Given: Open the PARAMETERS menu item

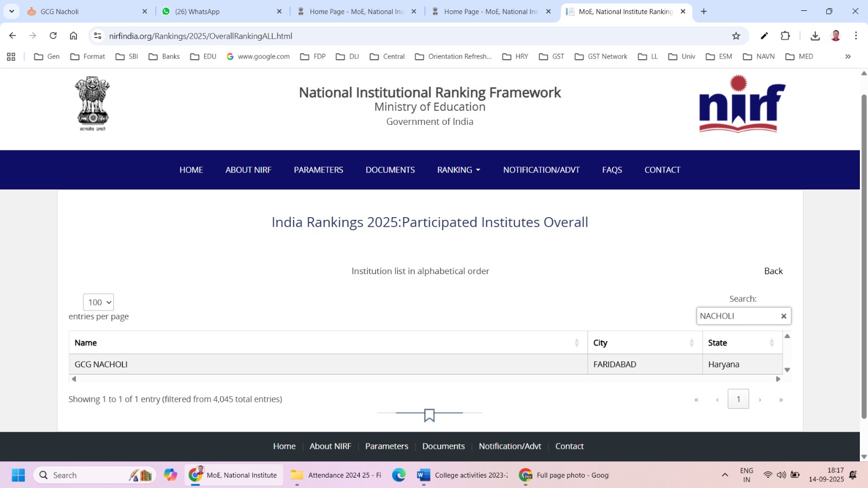Looking at the screenshot, I should (318, 170).
